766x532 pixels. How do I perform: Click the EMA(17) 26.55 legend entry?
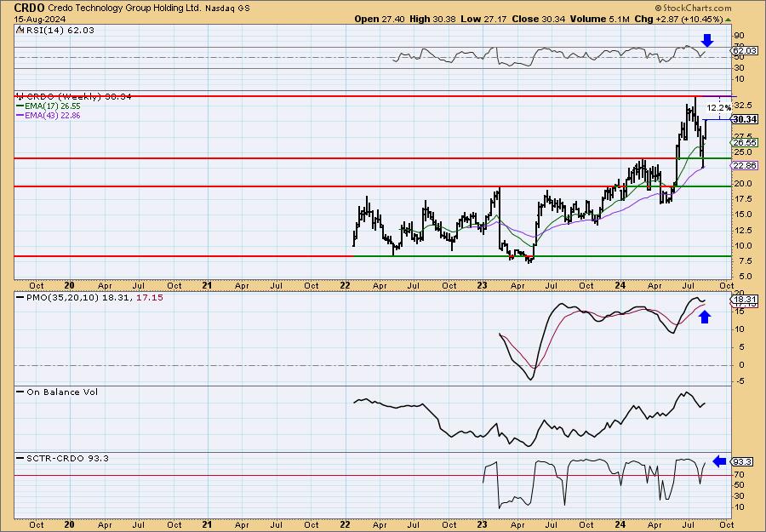coord(49,106)
